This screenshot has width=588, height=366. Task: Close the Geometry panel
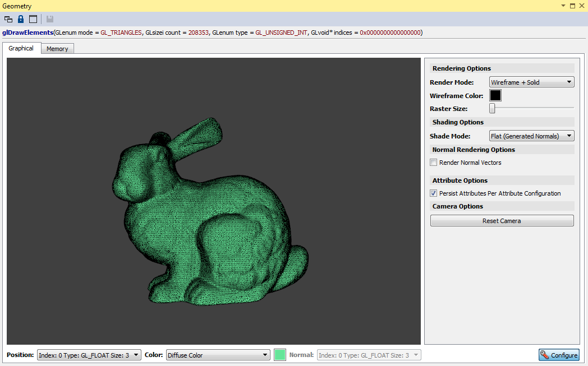click(x=582, y=6)
